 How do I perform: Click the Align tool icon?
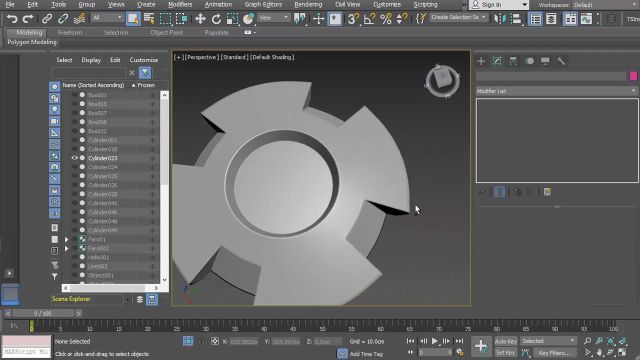pos(516,19)
